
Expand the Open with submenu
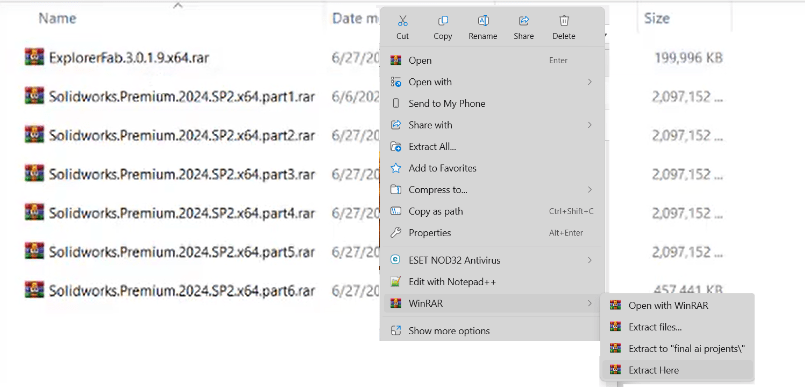[x=493, y=82]
